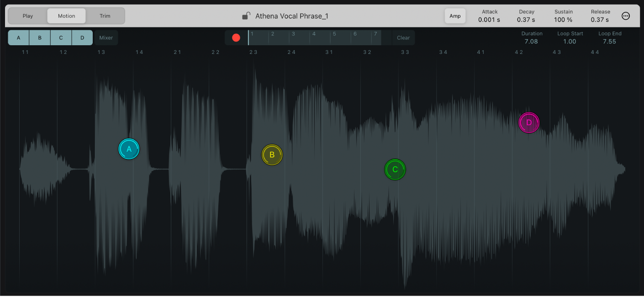Open the Amp envelope controls

(x=455, y=16)
